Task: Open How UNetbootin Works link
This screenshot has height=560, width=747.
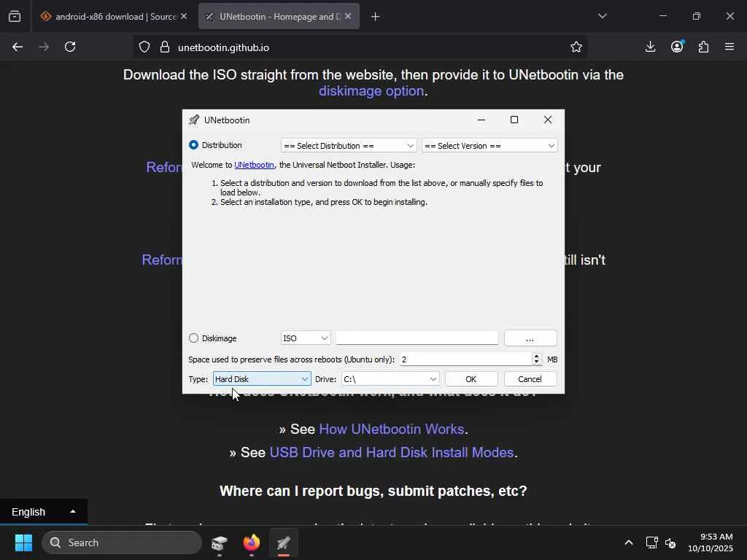Action: point(391,429)
